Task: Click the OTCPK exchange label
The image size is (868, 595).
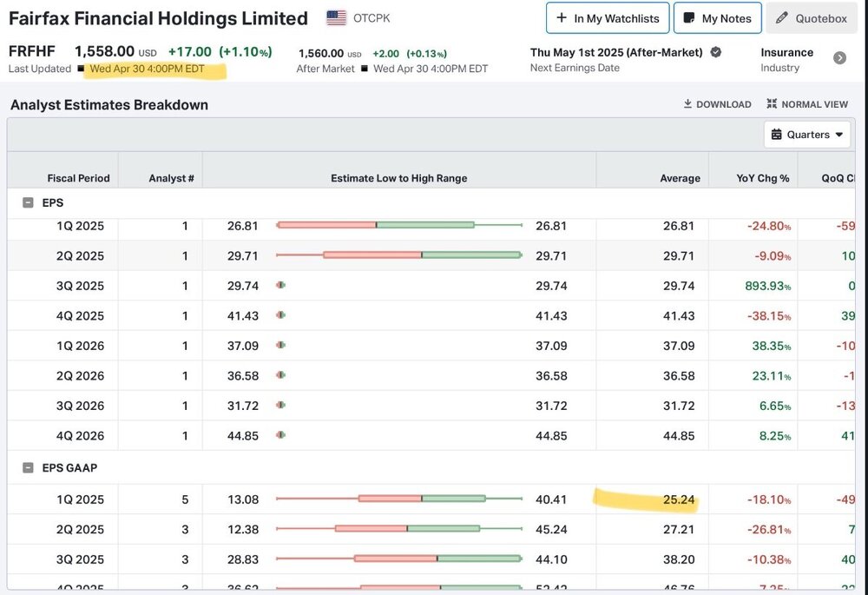Action: (372, 18)
